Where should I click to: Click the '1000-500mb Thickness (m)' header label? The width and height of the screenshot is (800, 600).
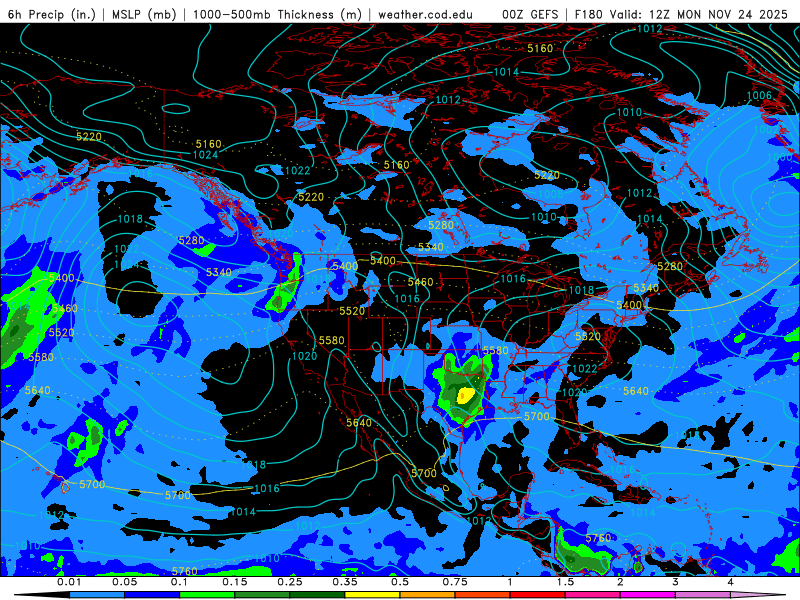point(277,14)
